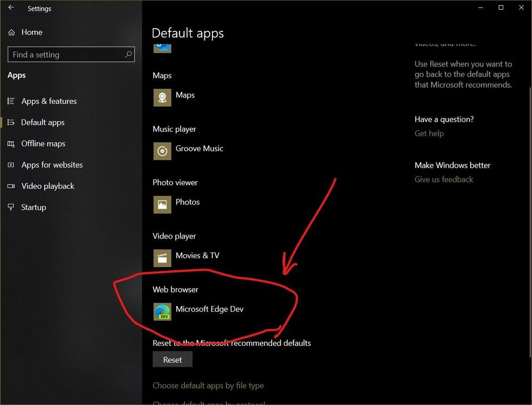
Task: Open Startup settings page
Action: coord(34,207)
